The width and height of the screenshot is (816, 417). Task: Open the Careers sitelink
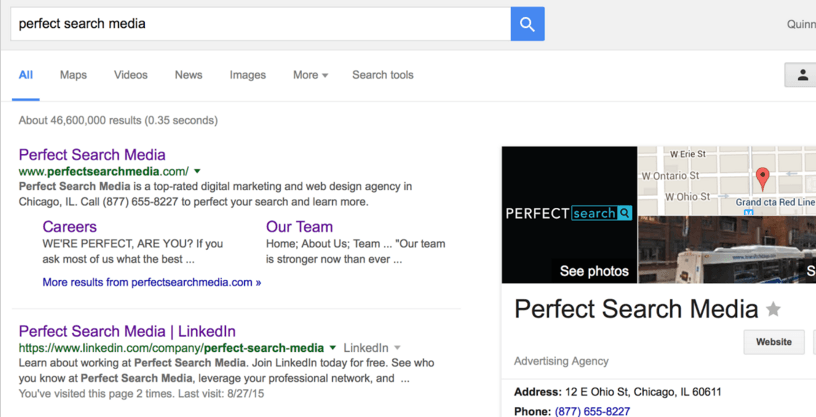pos(70,227)
